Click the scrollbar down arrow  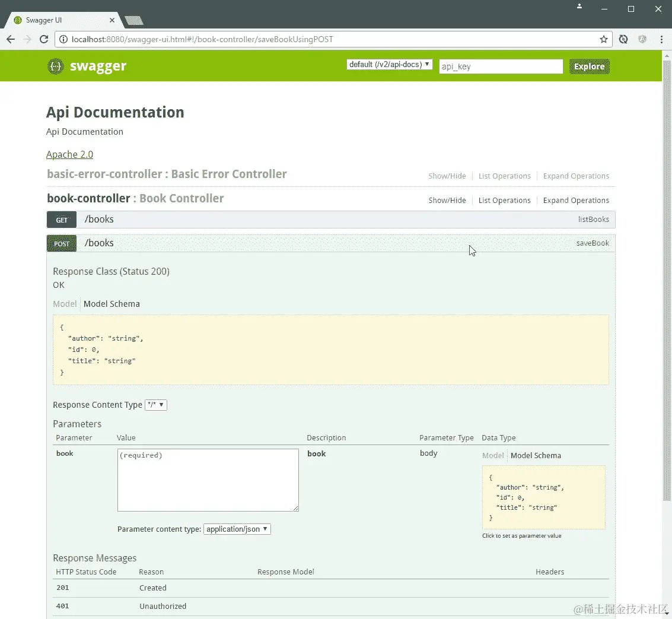tap(667, 614)
